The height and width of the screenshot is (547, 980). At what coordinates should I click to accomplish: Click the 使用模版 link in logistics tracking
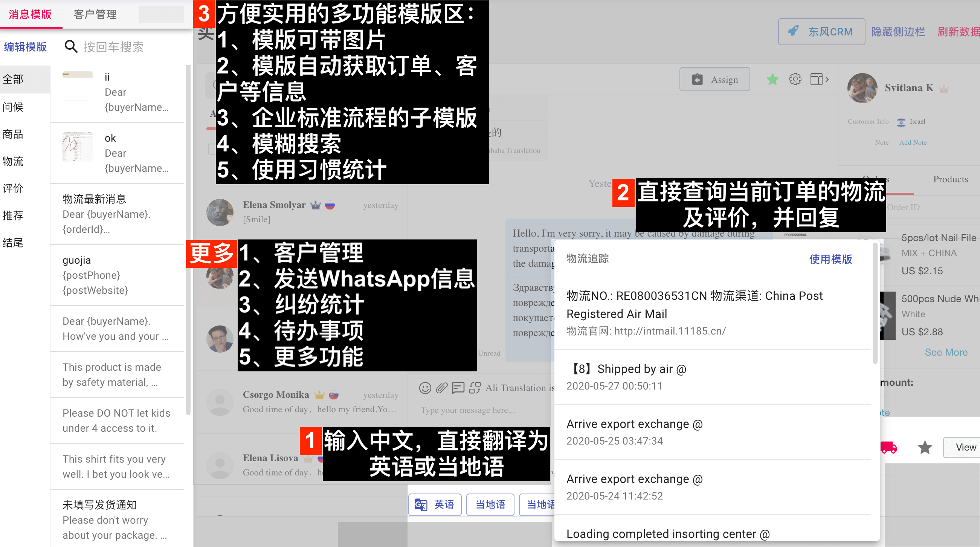[x=830, y=259]
